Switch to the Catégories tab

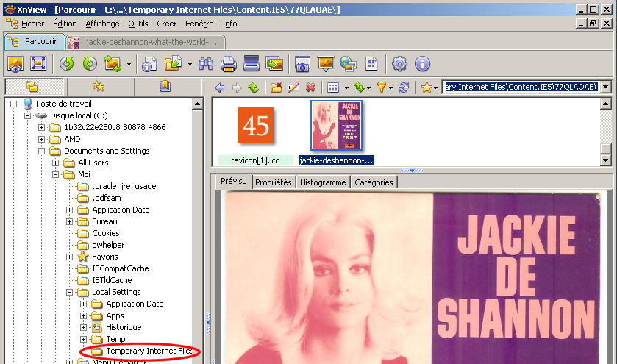[374, 182]
